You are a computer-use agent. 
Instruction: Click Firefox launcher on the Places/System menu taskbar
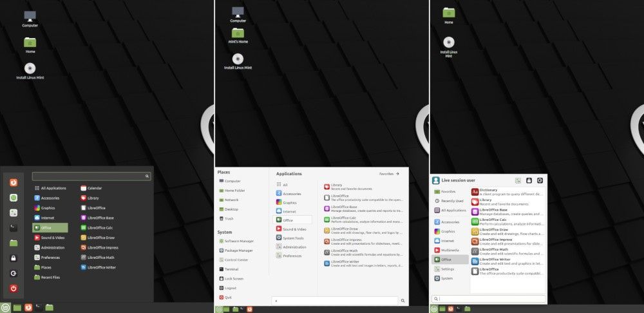[249, 309]
